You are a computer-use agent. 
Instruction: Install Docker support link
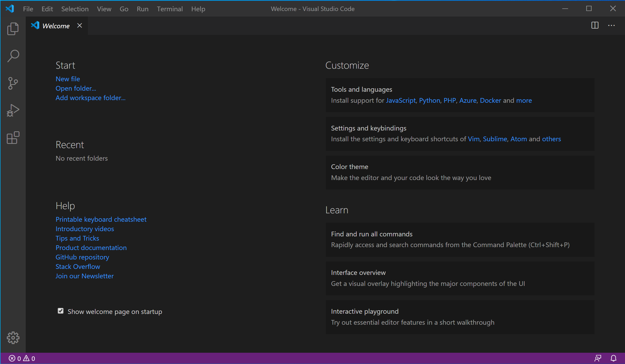490,100
